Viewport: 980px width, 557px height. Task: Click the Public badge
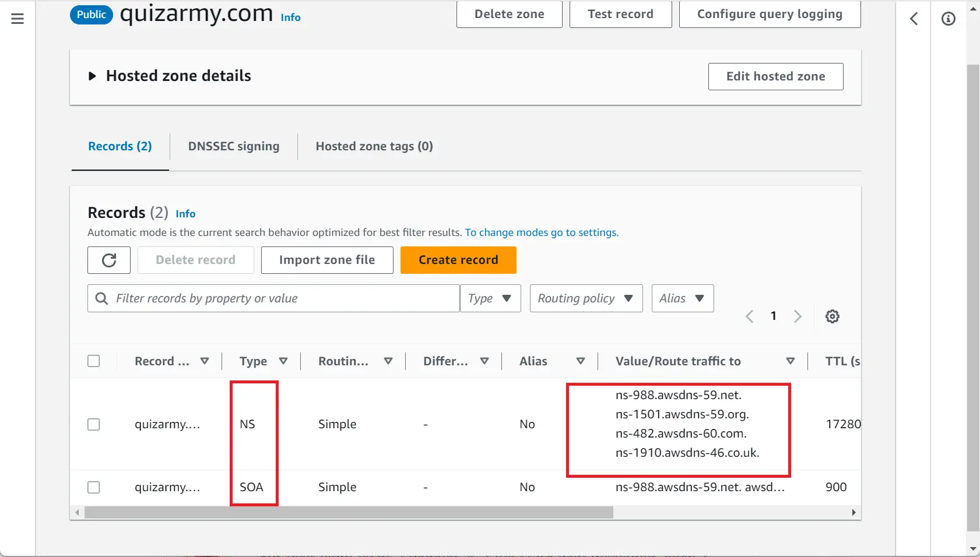click(x=92, y=15)
